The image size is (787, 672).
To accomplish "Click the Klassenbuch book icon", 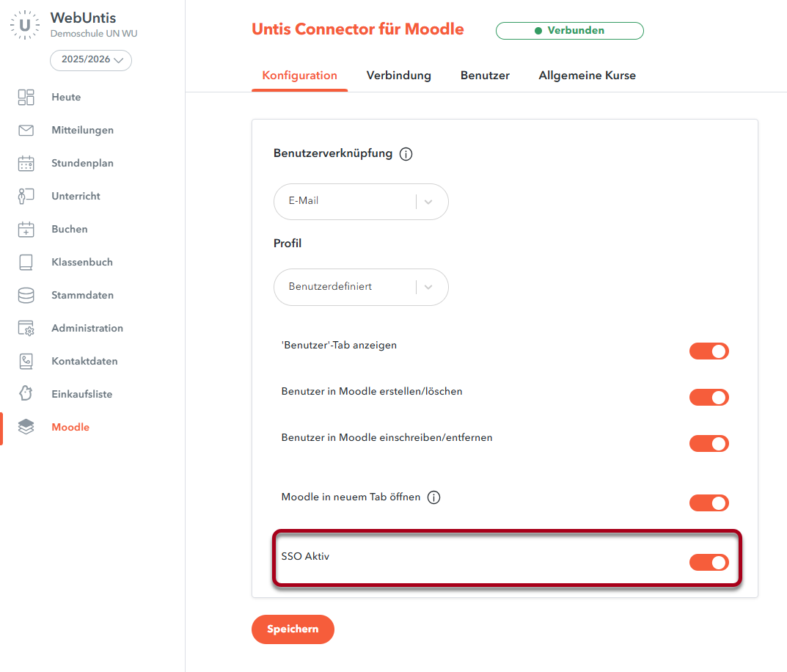I will 26,262.
